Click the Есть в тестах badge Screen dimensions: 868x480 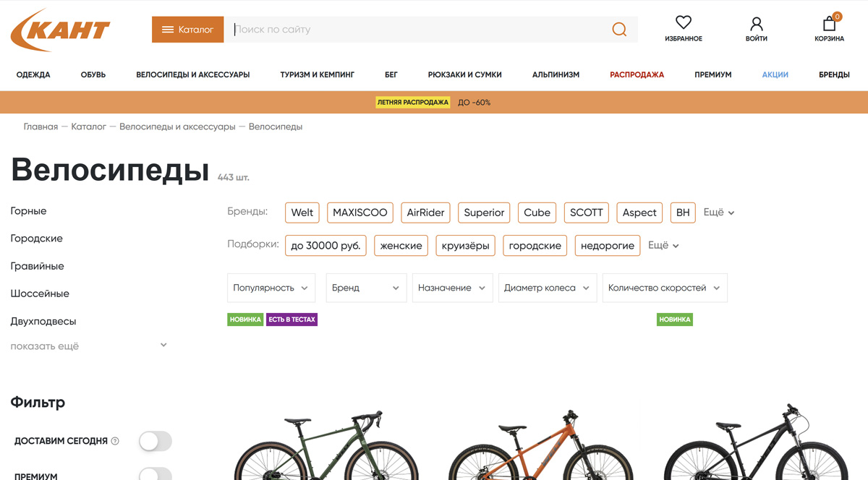click(292, 320)
